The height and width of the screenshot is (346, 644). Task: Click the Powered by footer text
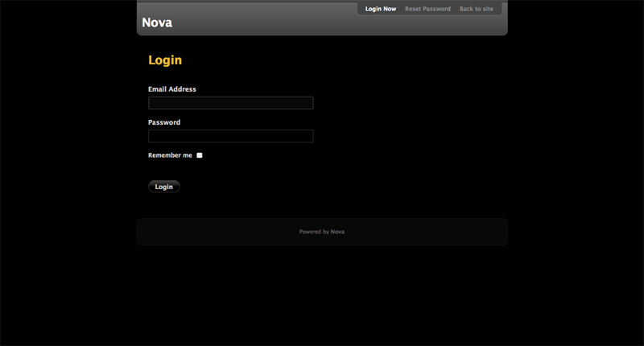[x=313, y=232]
